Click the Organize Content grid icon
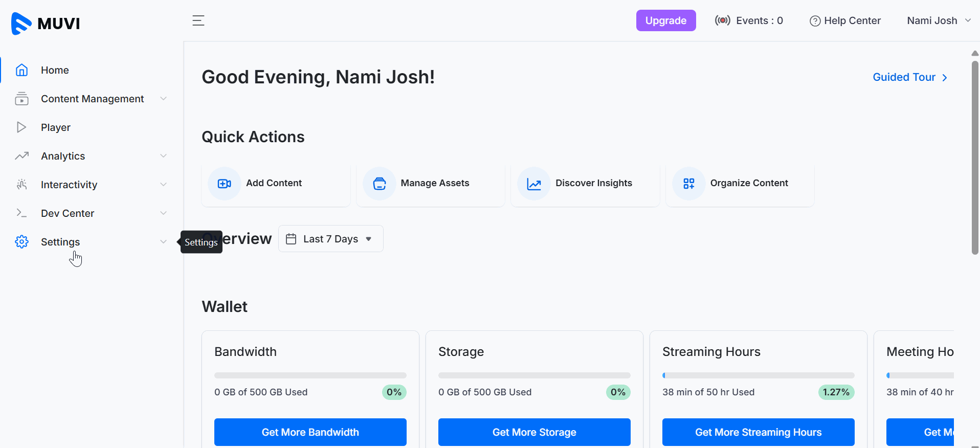The image size is (980, 448). click(689, 184)
